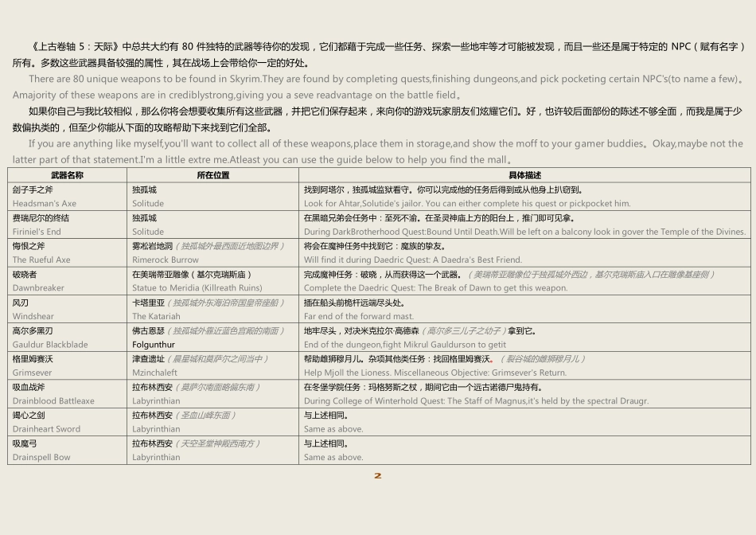Click 插在船头前桅杆远端尽头处 description
Viewport: 756px width, 535px height.
coord(355,303)
